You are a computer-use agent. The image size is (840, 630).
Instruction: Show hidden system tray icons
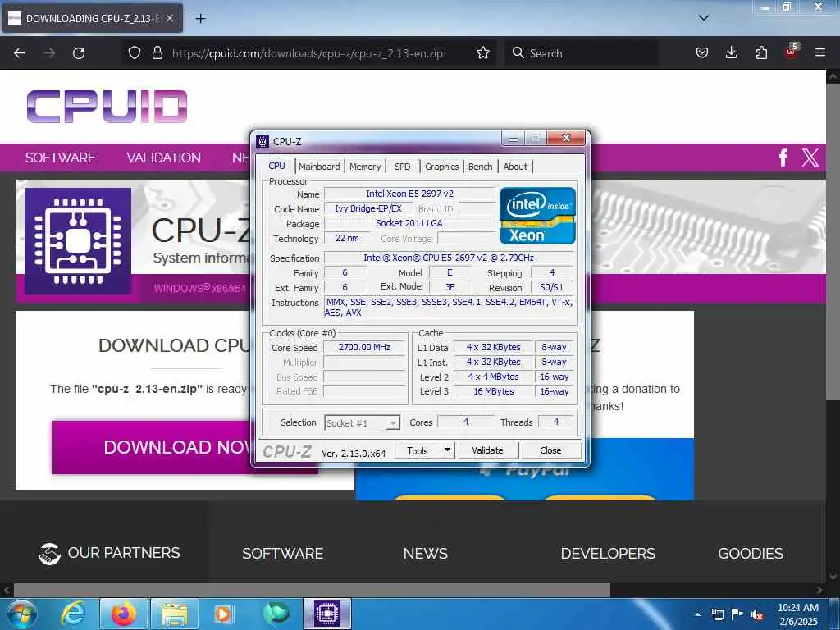(697, 615)
